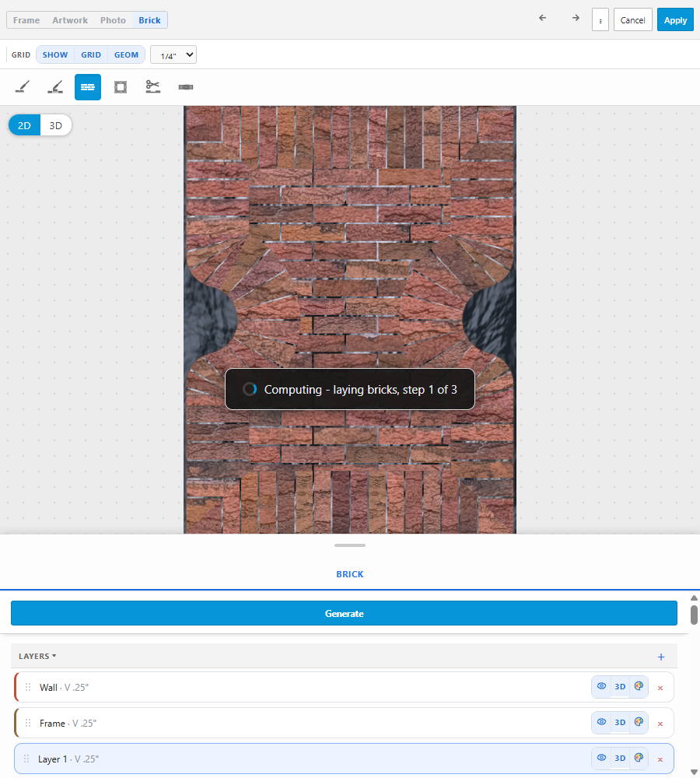Delete Layer 1
The width and height of the screenshot is (700, 778).
click(660, 759)
